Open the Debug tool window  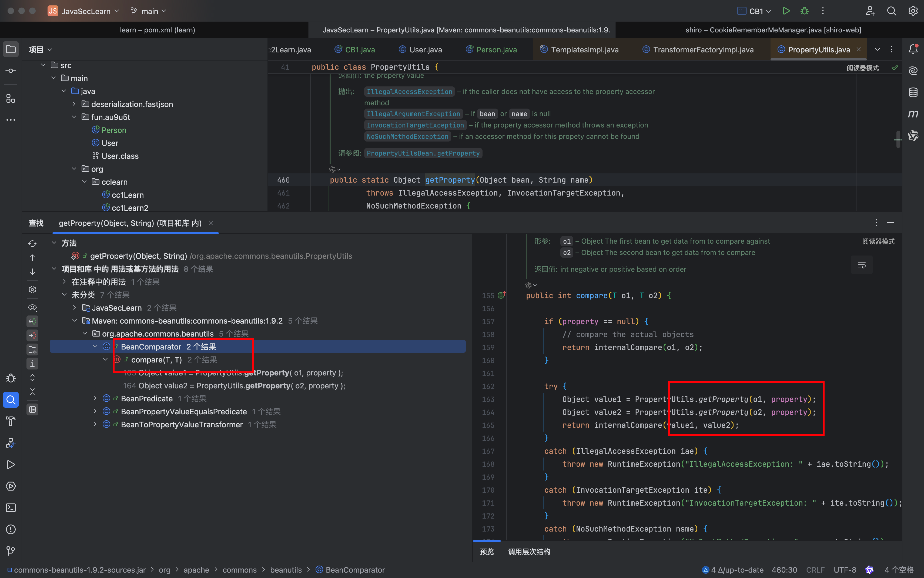tap(11, 378)
